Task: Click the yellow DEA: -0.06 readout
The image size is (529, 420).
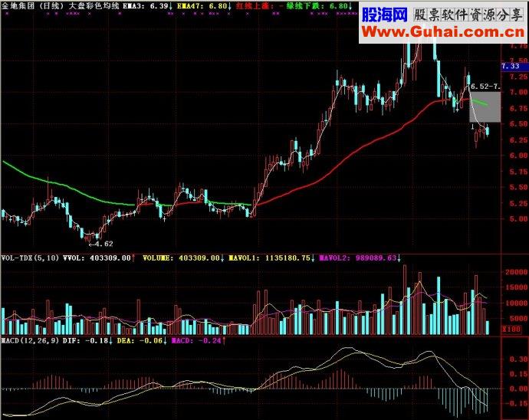Action: pyautogui.click(x=142, y=341)
